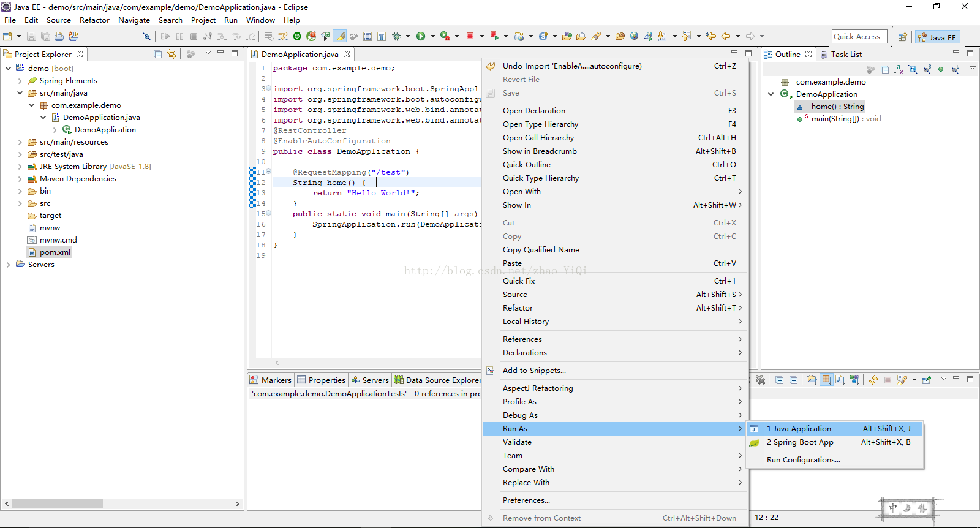This screenshot has width=980, height=528.
Task: Open dropdown arrow next to Run button
Action: [432, 36]
